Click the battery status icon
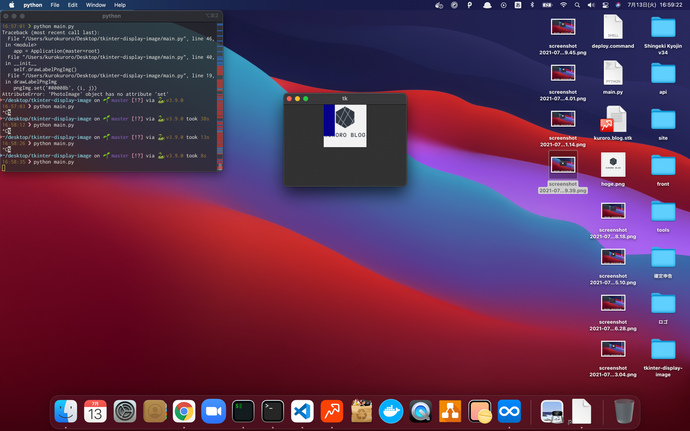Image resolution: width=690 pixels, height=431 pixels. pyautogui.click(x=547, y=5)
